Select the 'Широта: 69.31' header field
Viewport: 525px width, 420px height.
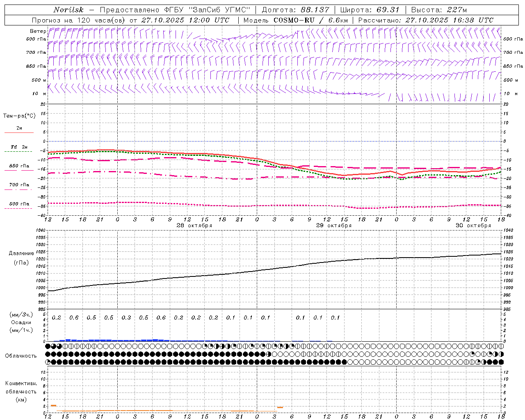370,10
